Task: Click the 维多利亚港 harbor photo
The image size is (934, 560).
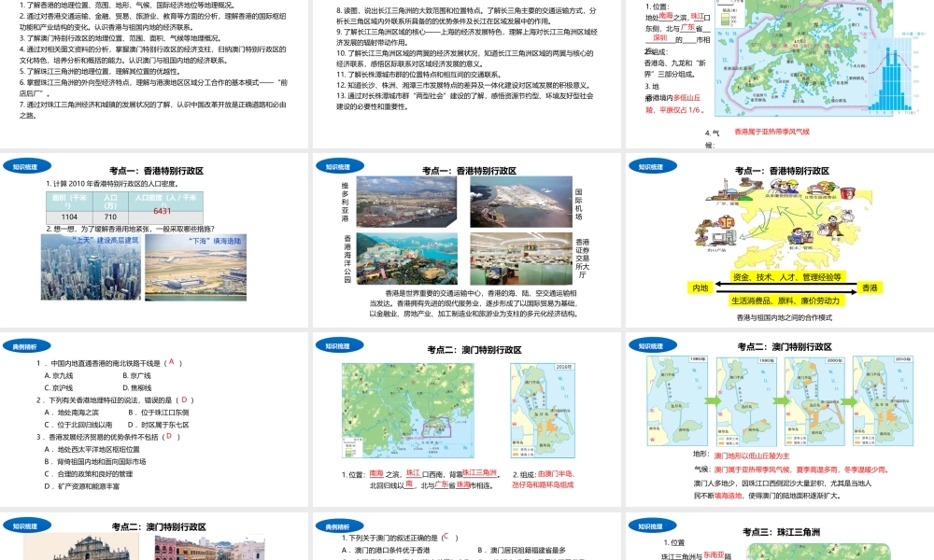Action: [406, 202]
